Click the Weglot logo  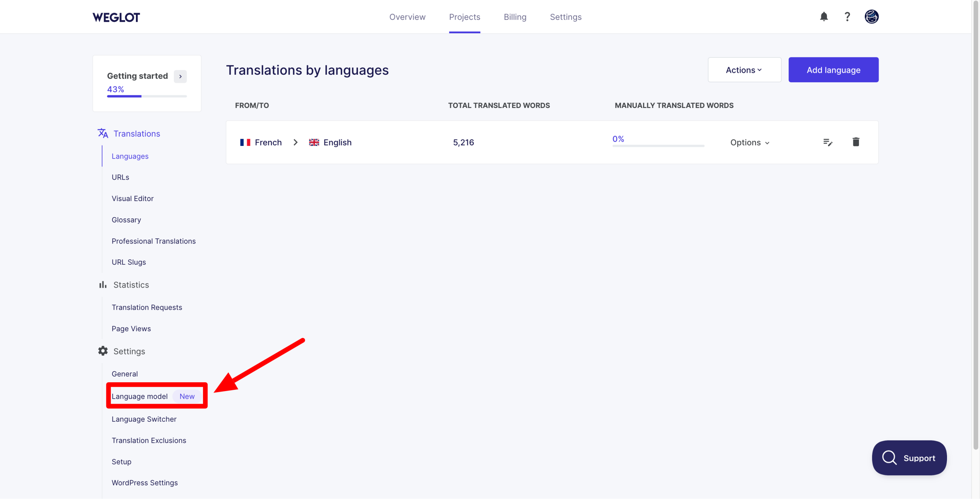[115, 17]
